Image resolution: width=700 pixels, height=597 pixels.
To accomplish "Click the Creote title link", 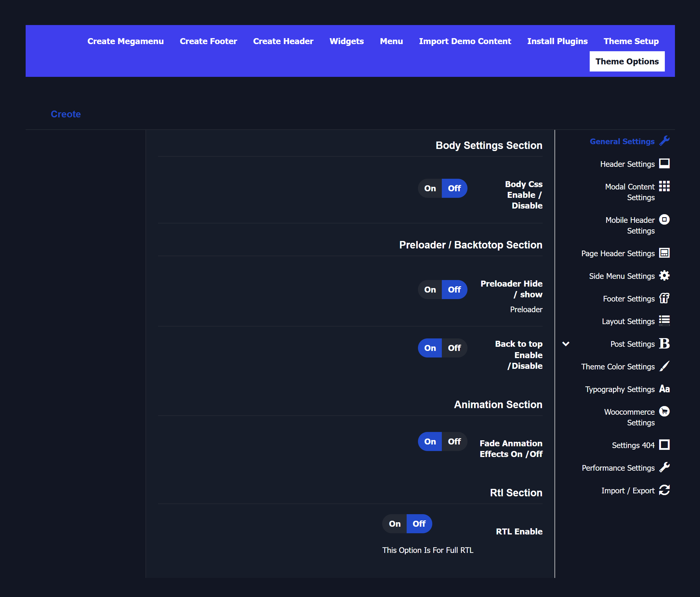I will [x=66, y=114].
